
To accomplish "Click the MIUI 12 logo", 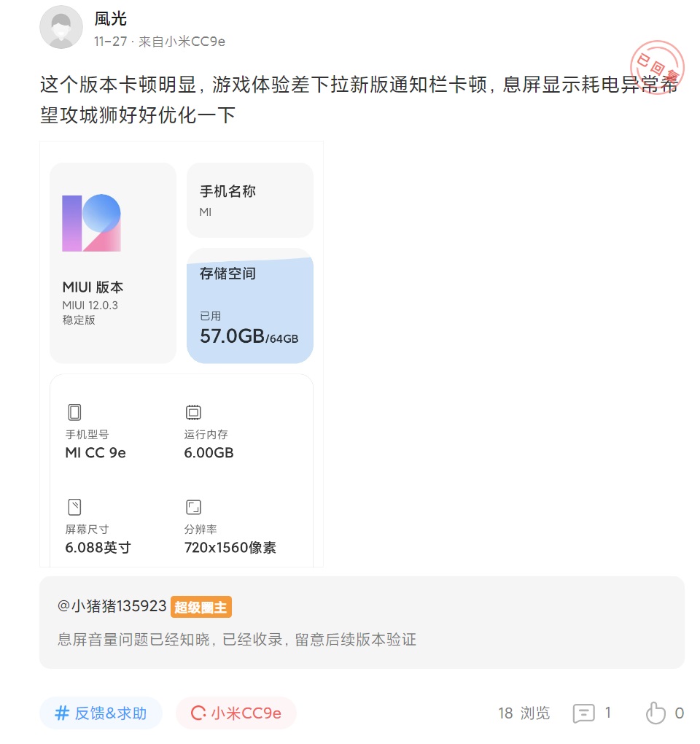I will coord(91,223).
